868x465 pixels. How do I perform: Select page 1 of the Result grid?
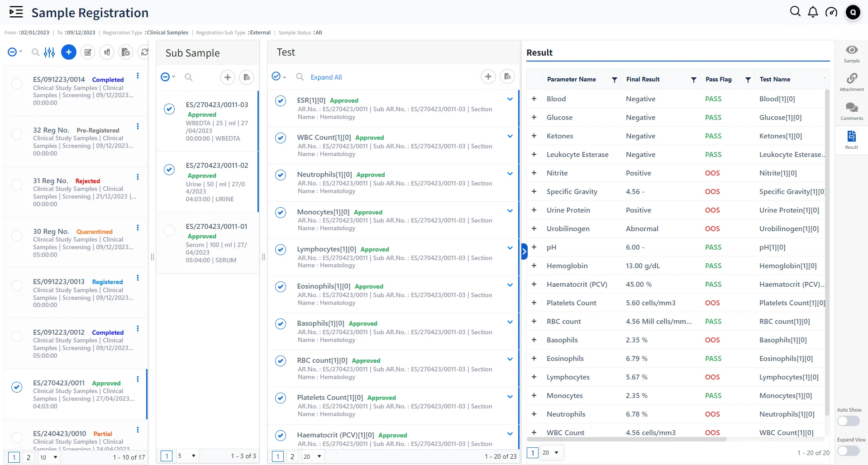533,452
